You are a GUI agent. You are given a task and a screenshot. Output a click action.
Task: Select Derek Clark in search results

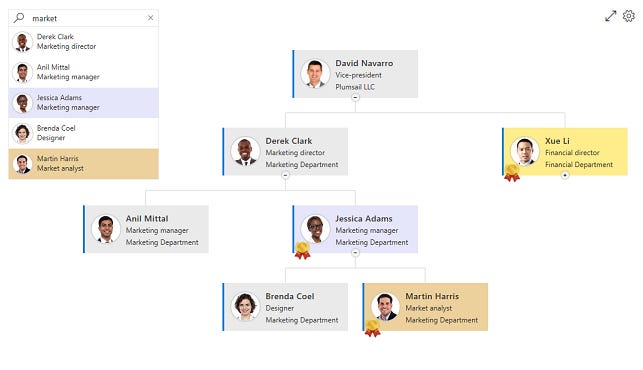84,42
